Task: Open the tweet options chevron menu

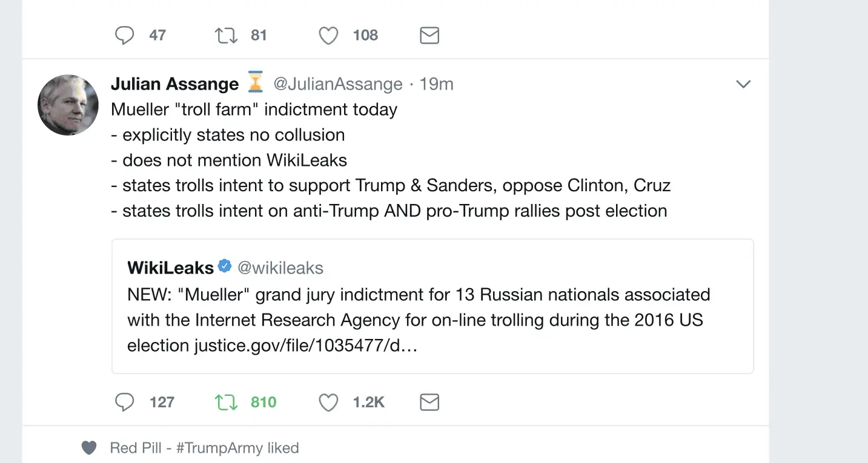Action: pyautogui.click(x=743, y=84)
